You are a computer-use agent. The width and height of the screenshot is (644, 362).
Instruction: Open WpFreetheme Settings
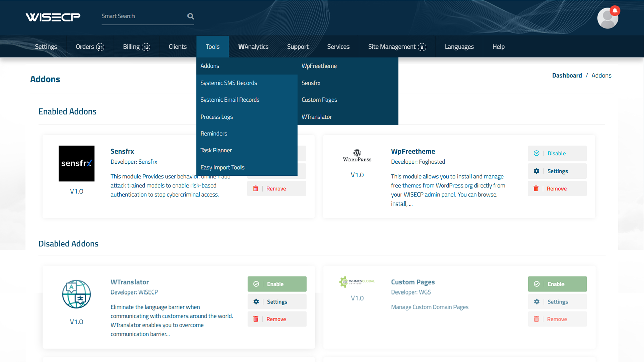(557, 171)
